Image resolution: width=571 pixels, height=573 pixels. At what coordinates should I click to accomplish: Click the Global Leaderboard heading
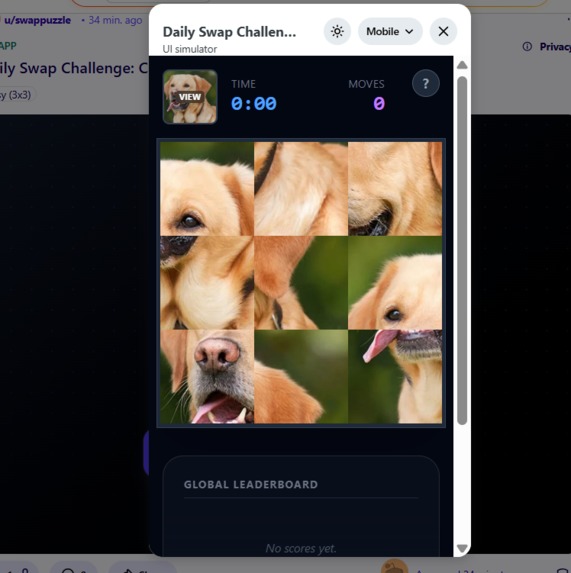(251, 485)
